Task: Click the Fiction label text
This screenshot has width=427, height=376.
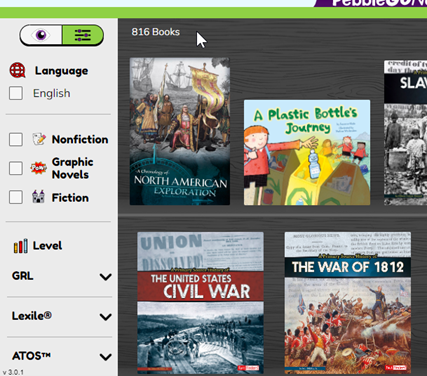Action: click(x=70, y=198)
